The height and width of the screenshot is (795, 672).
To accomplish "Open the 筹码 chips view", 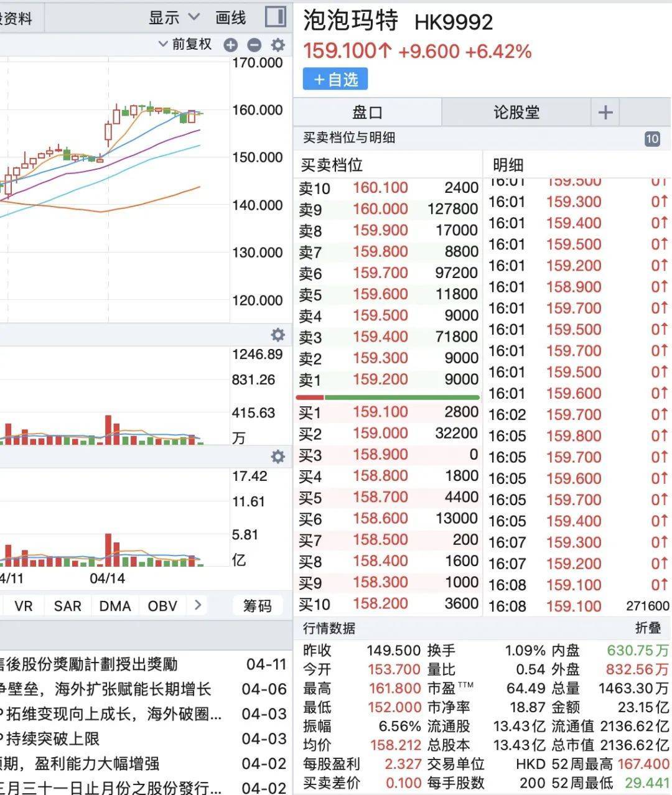I will (258, 606).
